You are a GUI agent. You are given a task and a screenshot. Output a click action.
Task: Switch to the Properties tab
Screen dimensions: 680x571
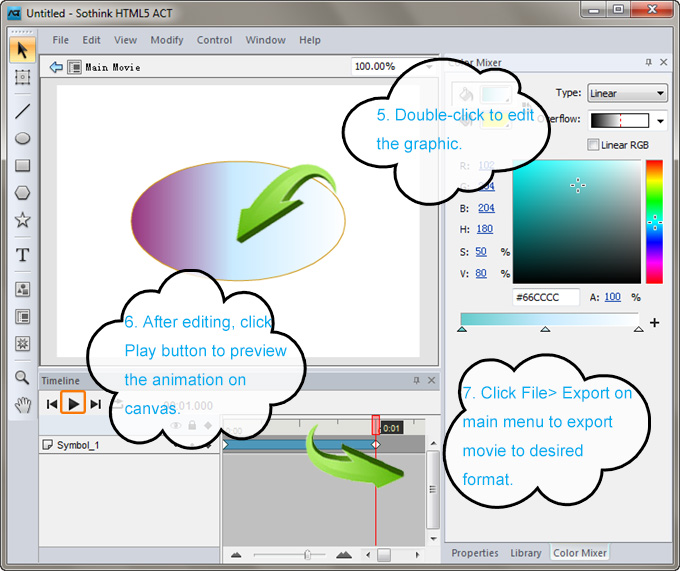pos(475,553)
